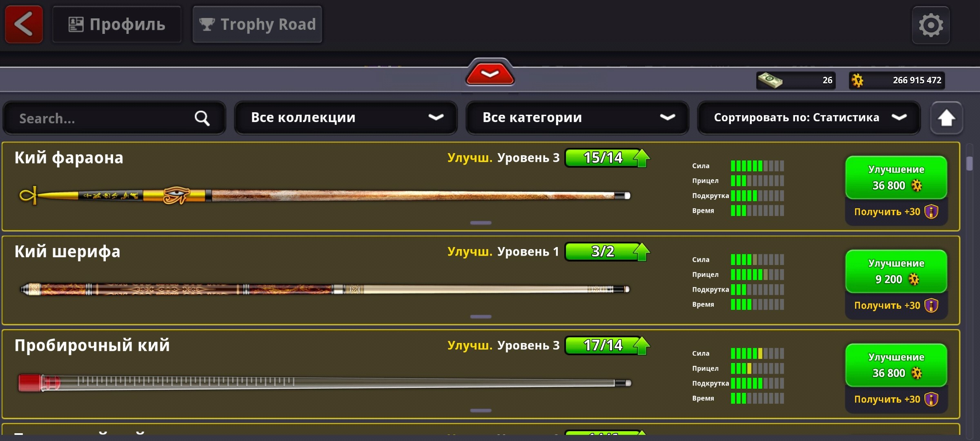
Task: Tap the gold coin balance icon
Action: pyautogui.click(x=857, y=80)
